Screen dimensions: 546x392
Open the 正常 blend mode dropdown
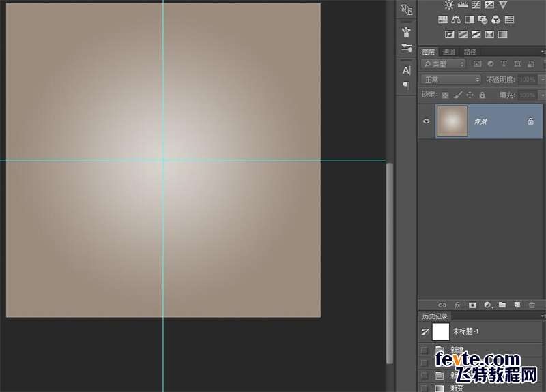(x=451, y=80)
